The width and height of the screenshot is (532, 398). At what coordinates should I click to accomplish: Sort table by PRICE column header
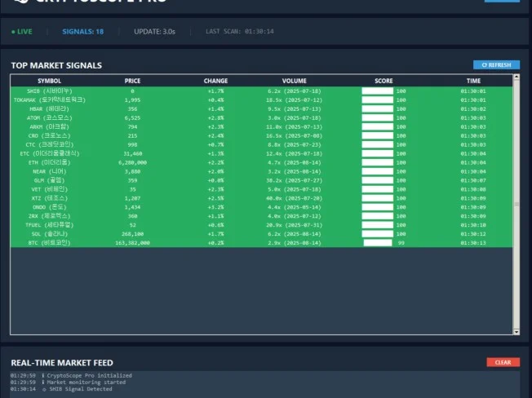pos(132,81)
